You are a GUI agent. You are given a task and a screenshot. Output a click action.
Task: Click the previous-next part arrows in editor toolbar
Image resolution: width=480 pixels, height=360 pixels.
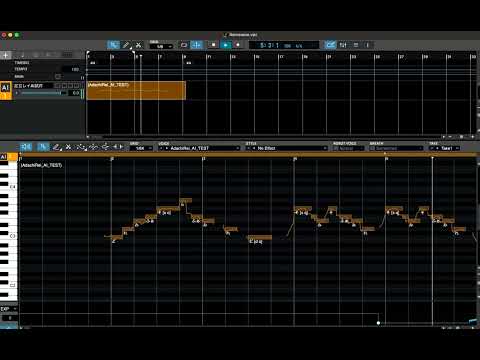(118, 147)
